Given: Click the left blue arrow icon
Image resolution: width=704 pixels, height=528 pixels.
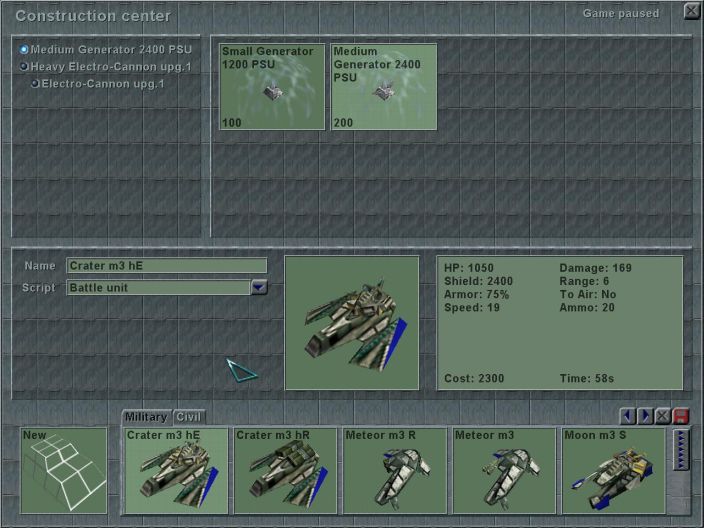Looking at the screenshot, I should [x=628, y=416].
